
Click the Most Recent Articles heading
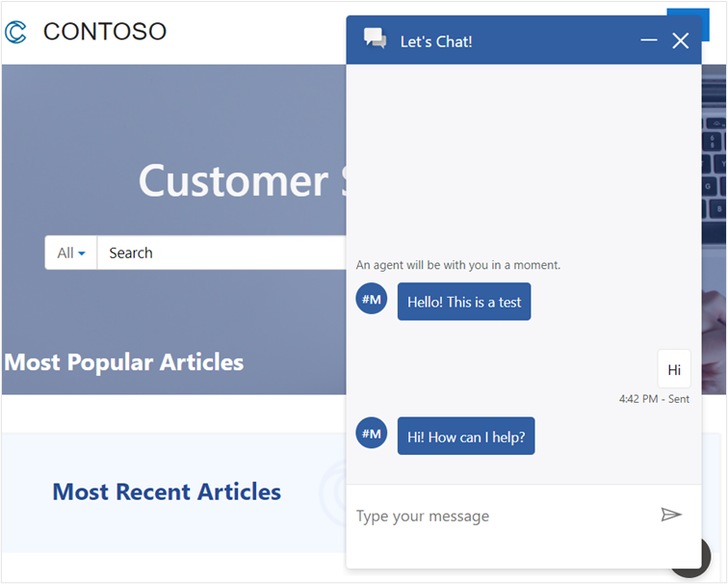click(x=167, y=491)
